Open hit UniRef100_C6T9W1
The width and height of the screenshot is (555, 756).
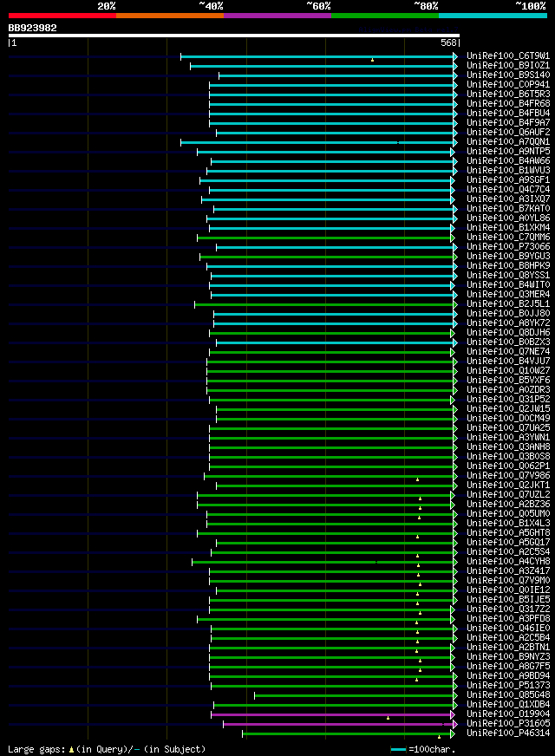(x=508, y=56)
